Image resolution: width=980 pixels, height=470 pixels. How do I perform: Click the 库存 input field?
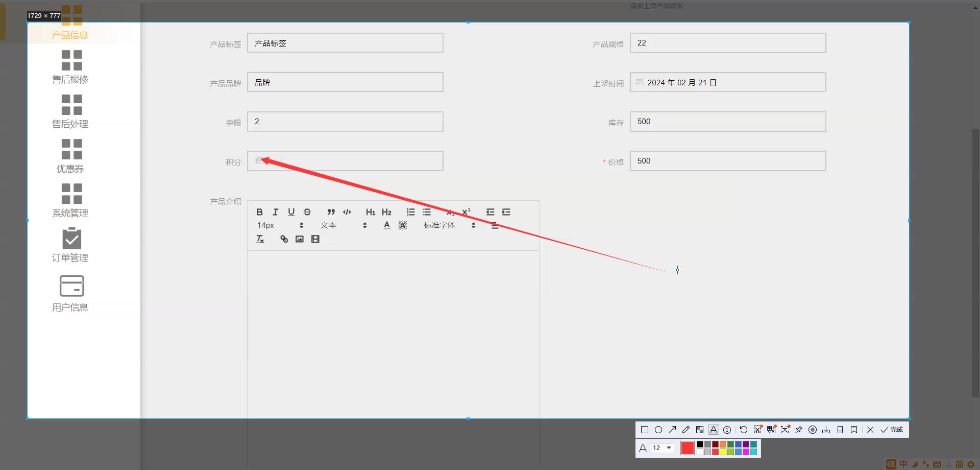coord(728,122)
